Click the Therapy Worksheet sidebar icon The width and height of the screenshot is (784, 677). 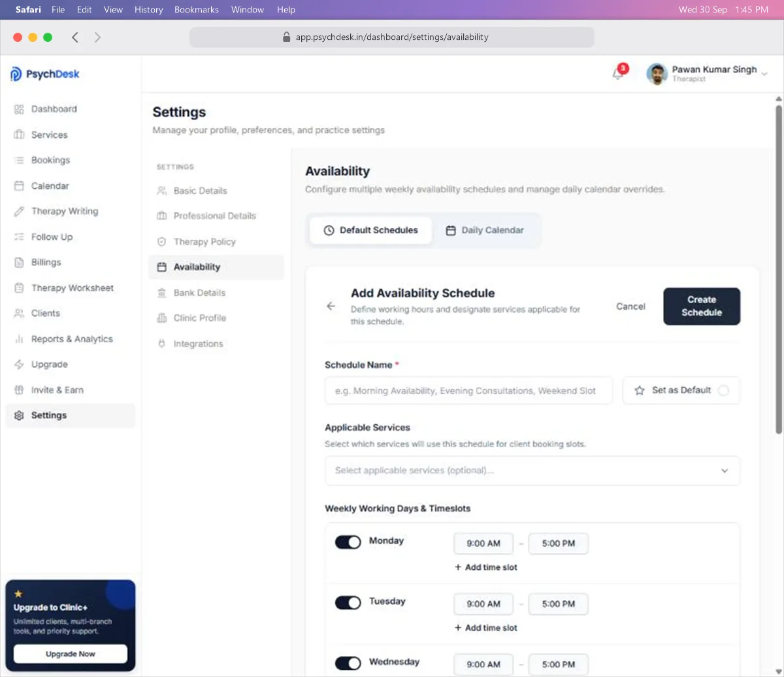click(19, 288)
